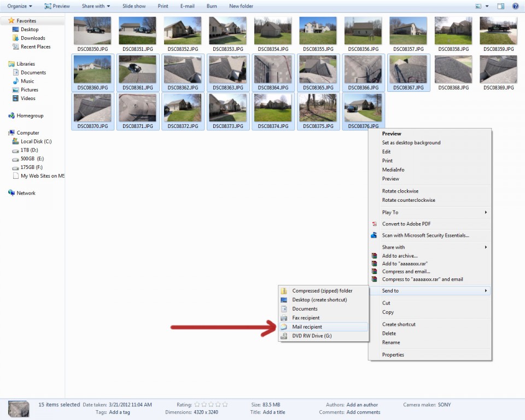Image resolution: width=525 pixels, height=420 pixels.
Task: Click the DVD RW Drive (G:) icon
Action: [283, 336]
